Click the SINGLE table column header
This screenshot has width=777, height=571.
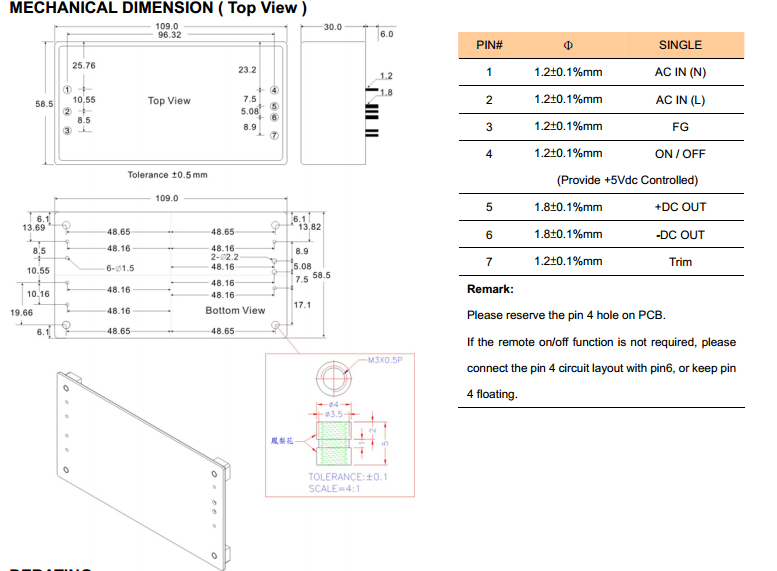coord(680,45)
